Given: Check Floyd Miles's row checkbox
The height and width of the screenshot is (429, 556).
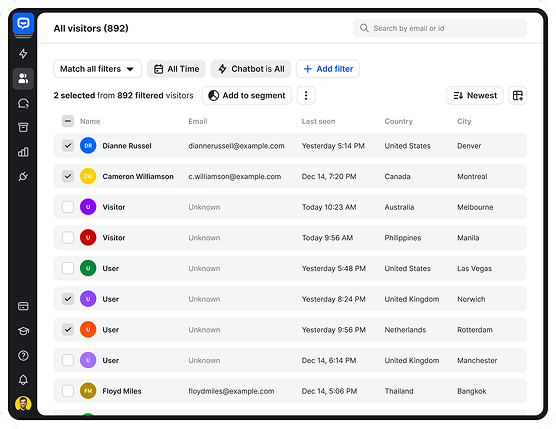Looking at the screenshot, I should pyautogui.click(x=68, y=391).
